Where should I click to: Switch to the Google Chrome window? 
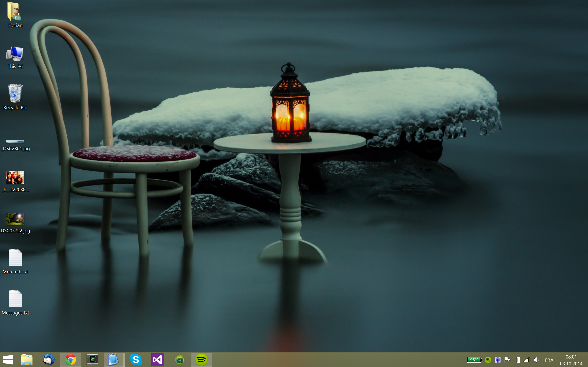click(x=71, y=359)
